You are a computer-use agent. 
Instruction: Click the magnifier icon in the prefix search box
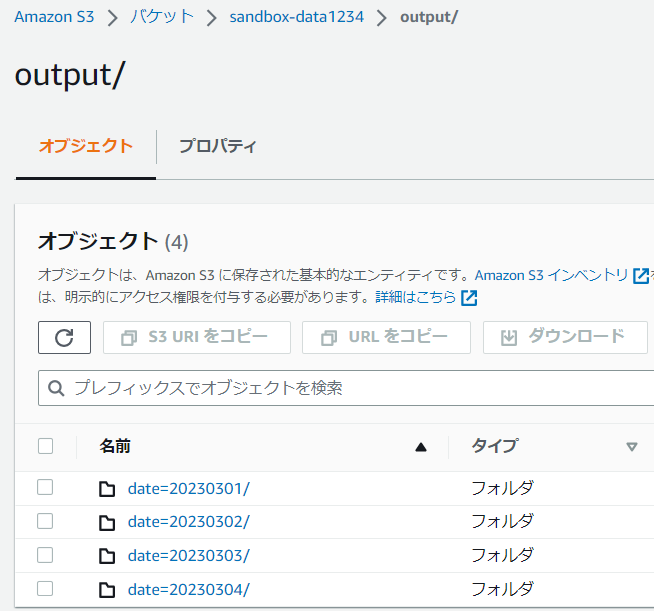pos(56,388)
